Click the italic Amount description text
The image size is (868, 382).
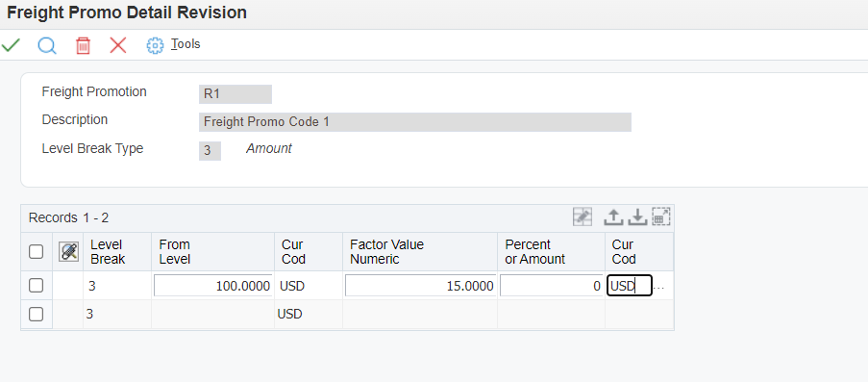269,148
